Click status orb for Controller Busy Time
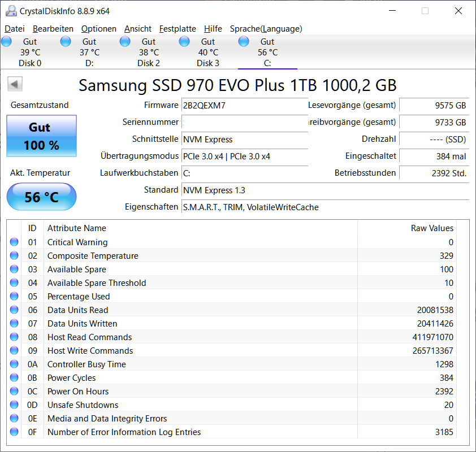Viewport: 476px width, 452px height. (14, 364)
